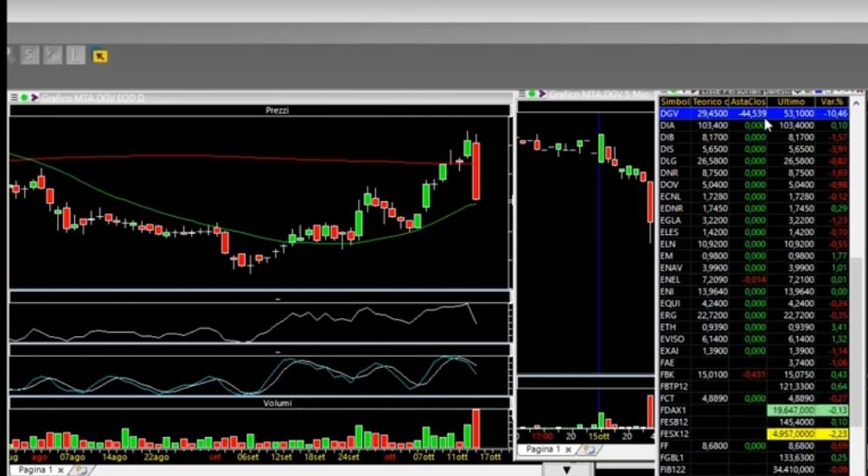
Task: Select the ELN symbol row
Action: click(x=754, y=244)
